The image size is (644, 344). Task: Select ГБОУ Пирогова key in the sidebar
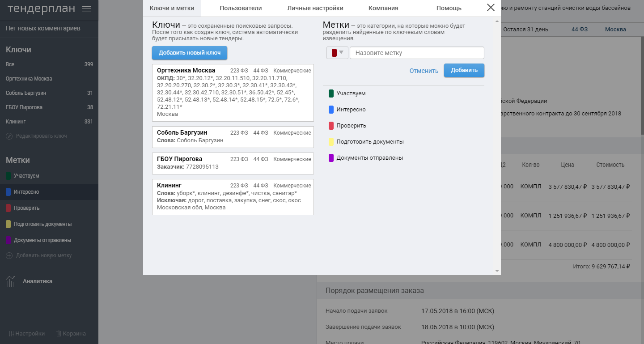(49, 107)
